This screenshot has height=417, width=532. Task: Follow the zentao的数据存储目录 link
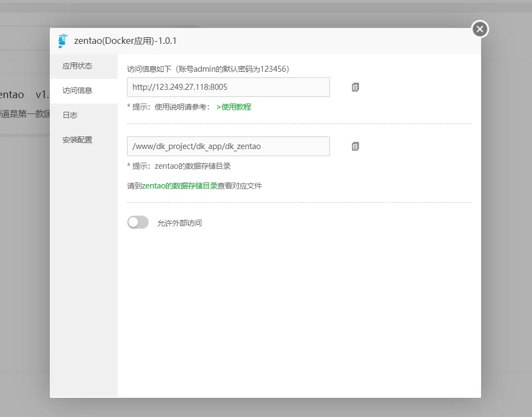(180, 186)
